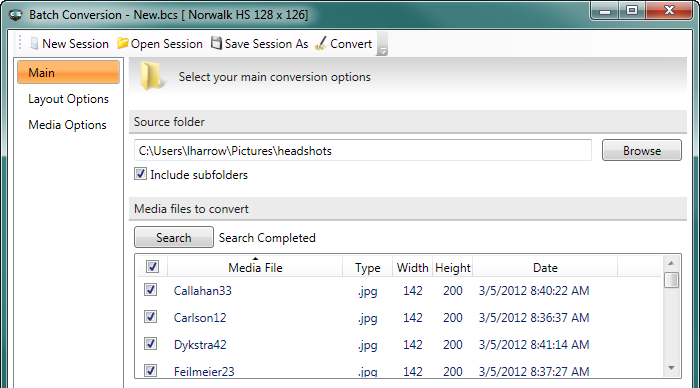Viewport: 700px width, 388px height.
Task: Click the Save Session As disk icon
Action: 216,43
